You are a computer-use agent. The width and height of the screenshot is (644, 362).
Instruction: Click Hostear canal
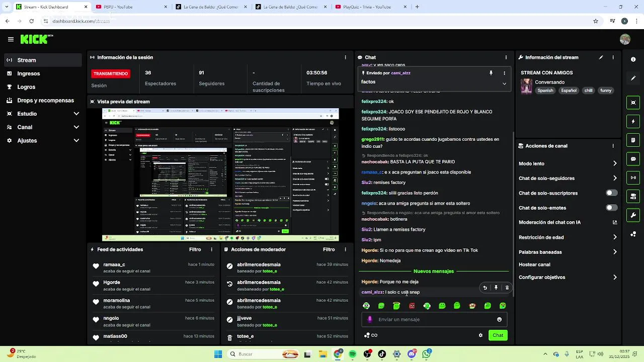point(534,264)
